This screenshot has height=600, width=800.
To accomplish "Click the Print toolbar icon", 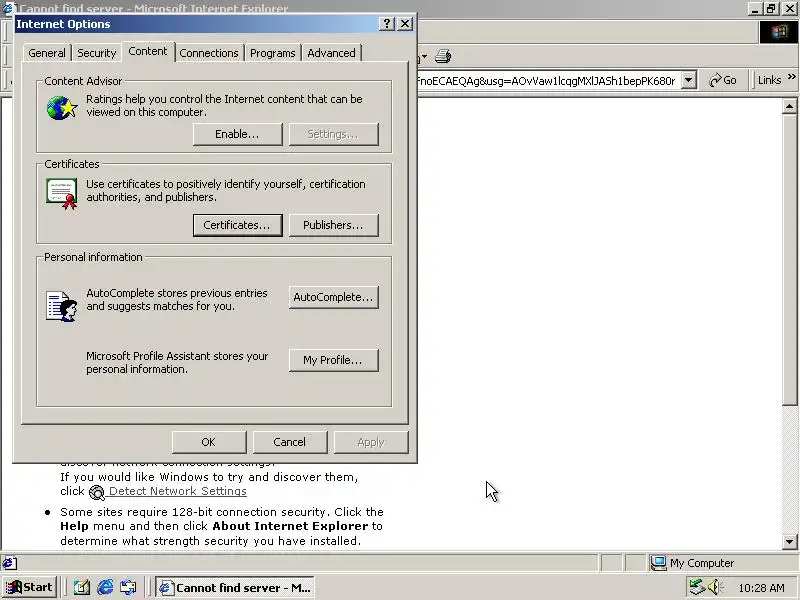I will pyautogui.click(x=443, y=56).
